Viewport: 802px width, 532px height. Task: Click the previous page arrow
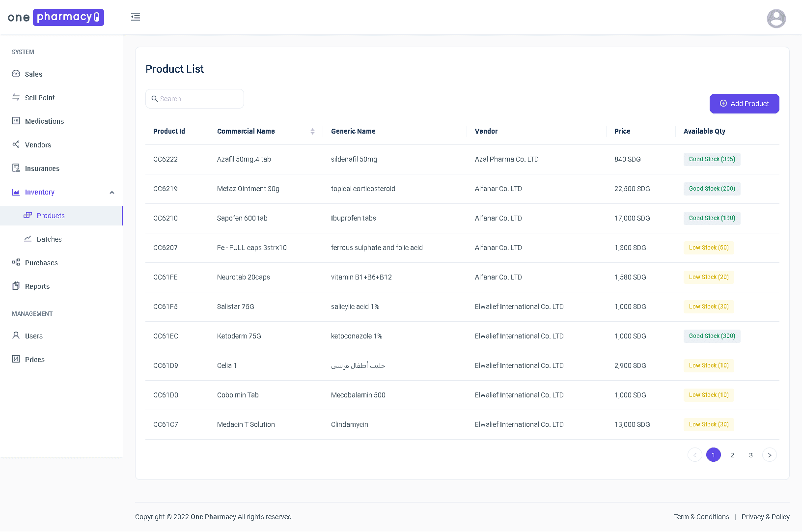point(694,455)
